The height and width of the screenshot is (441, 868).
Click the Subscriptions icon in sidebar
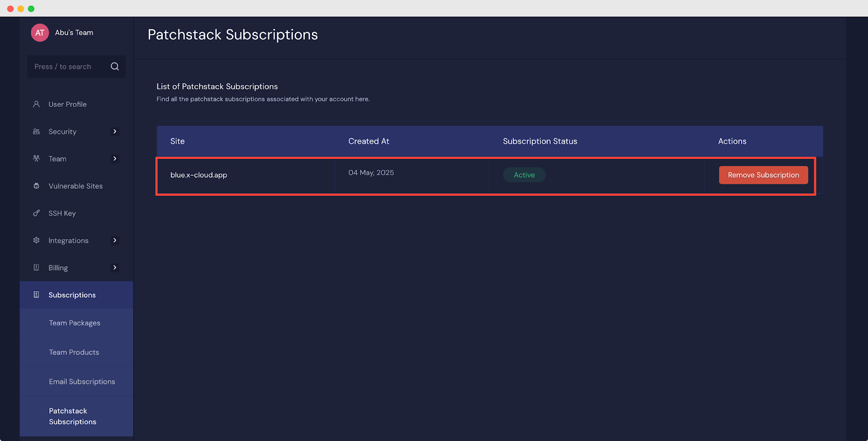(36, 295)
